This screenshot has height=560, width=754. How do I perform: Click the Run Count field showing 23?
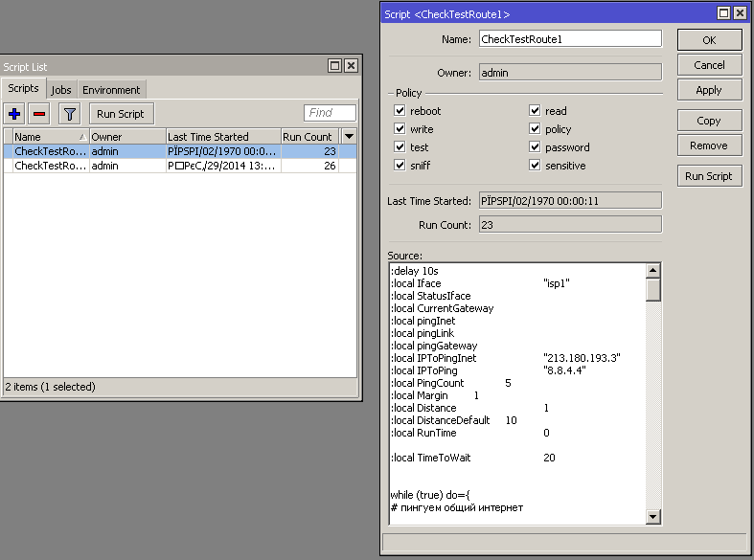coord(570,225)
